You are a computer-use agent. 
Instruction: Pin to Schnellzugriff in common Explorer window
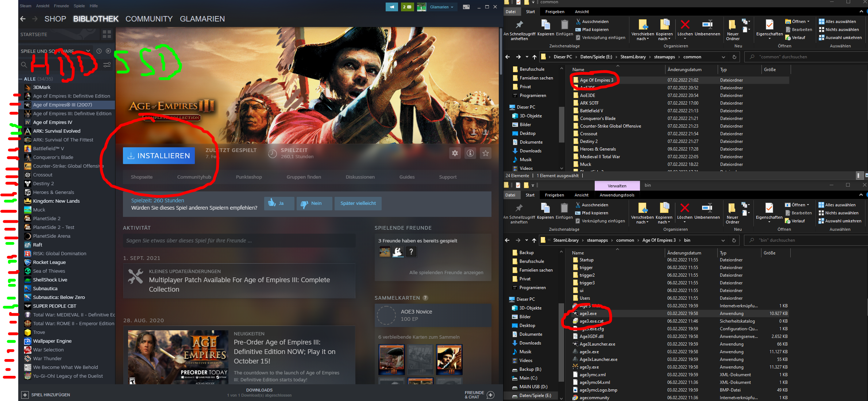tap(519, 30)
